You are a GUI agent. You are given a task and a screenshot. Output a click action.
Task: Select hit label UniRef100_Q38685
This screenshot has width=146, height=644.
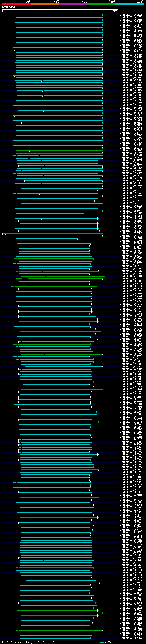131,241
